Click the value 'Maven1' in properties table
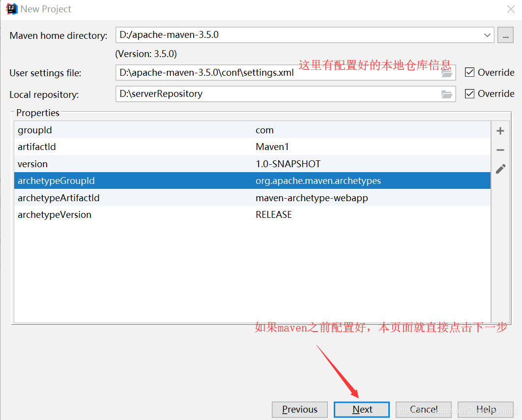 (x=272, y=147)
